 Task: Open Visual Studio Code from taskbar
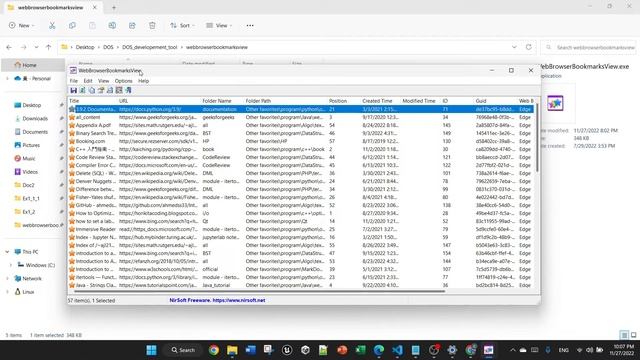[x=397, y=350]
